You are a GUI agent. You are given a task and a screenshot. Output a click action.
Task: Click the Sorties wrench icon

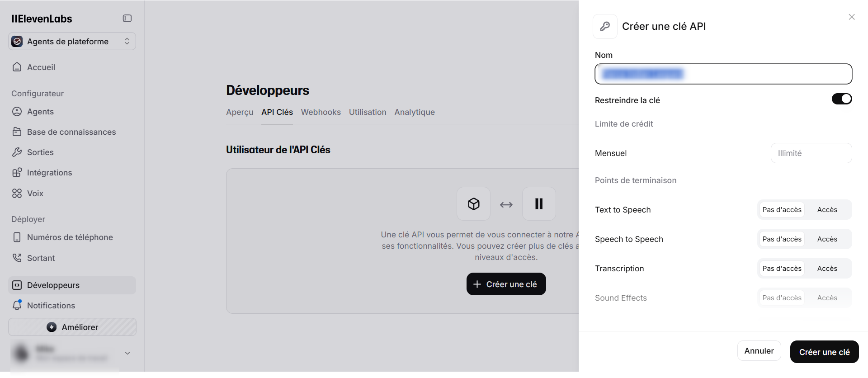tap(17, 152)
